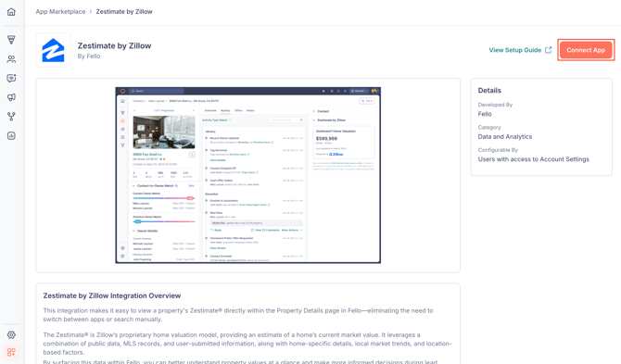Click "Developed By" label in Details

point(495,105)
